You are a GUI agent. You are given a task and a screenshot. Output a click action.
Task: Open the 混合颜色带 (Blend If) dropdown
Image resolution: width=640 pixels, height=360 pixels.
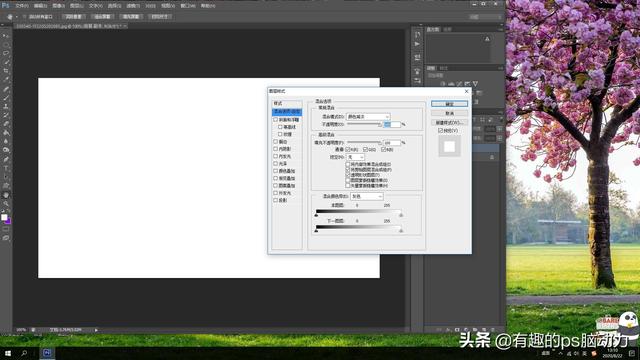click(x=367, y=196)
